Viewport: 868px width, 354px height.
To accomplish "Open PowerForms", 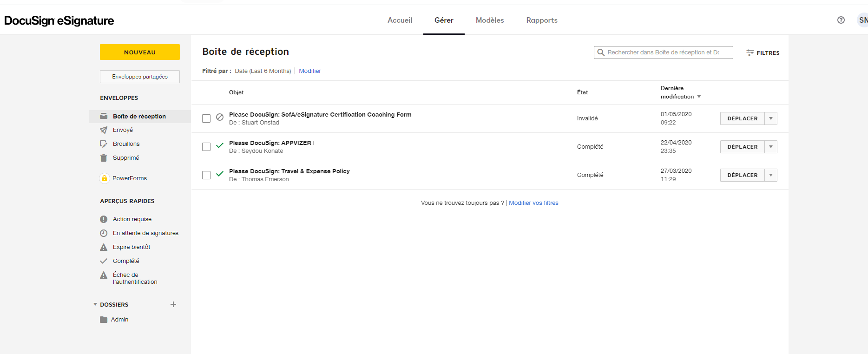I will pyautogui.click(x=130, y=178).
